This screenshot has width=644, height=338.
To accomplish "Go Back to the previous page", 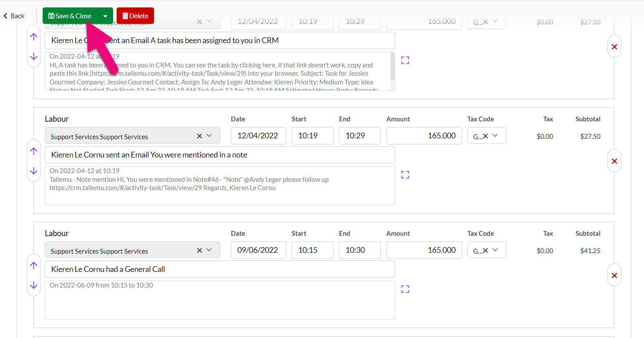I will coord(14,16).
